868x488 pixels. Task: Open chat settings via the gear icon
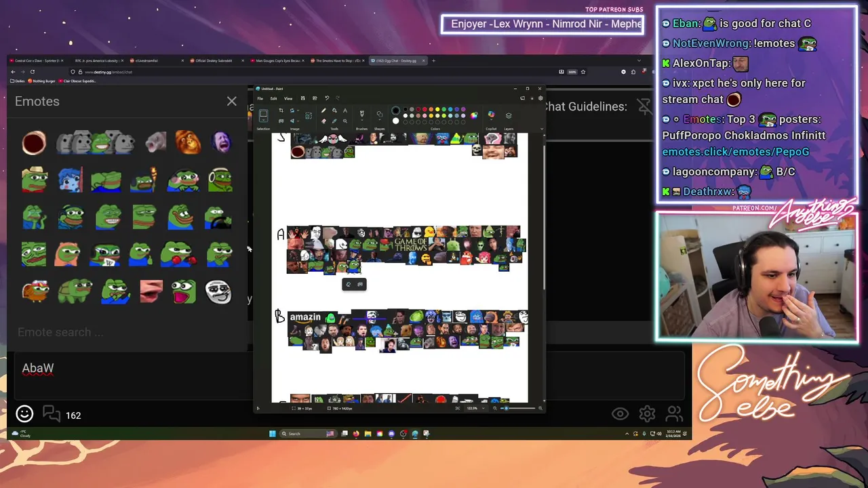pyautogui.click(x=647, y=413)
